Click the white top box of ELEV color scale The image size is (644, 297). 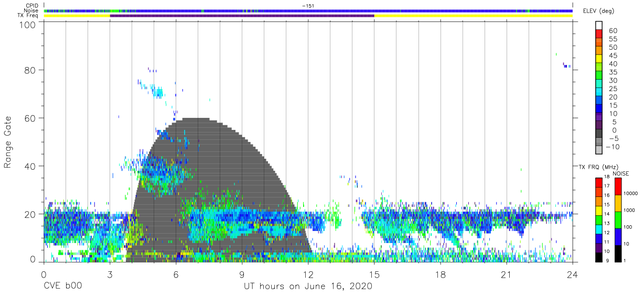(599, 26)
